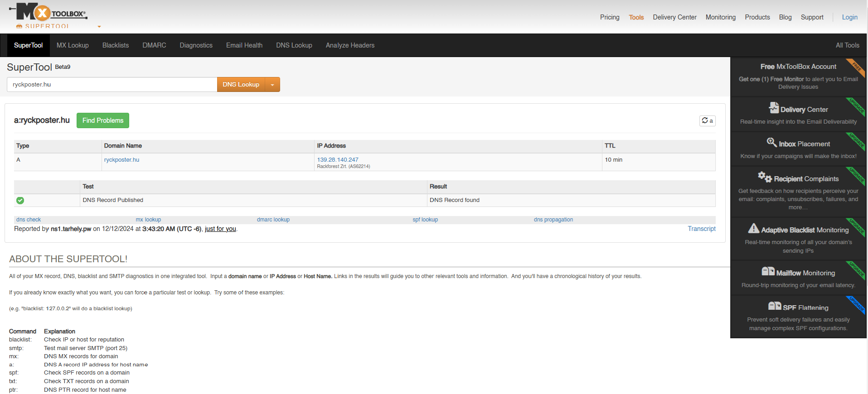Open the Delivery Center sidebar icon
The image size is (868, 394).
click(x=774, y=108)
